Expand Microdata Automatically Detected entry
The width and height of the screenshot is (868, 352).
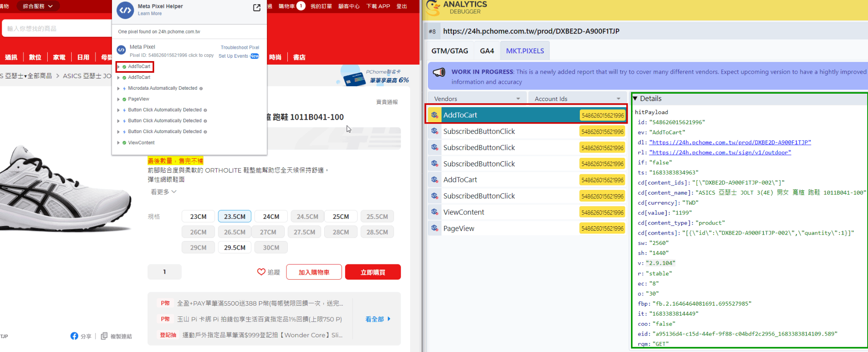[x=118, y=88]
